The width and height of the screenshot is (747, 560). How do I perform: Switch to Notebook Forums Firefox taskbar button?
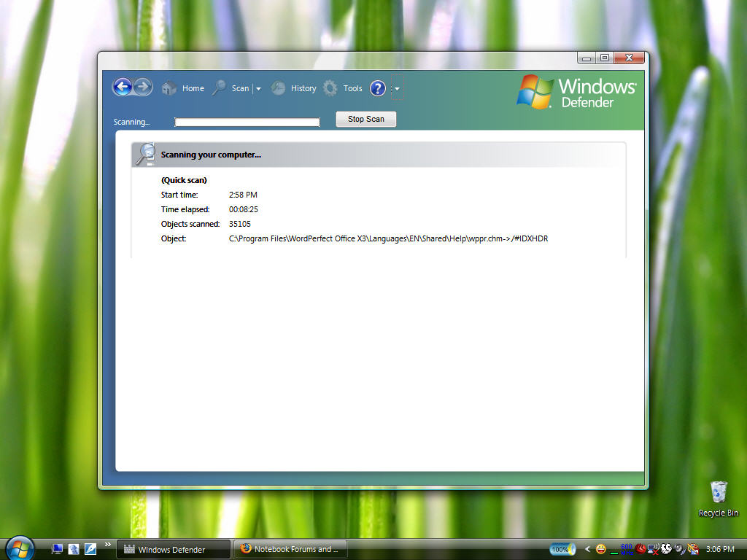coord(290,550)
